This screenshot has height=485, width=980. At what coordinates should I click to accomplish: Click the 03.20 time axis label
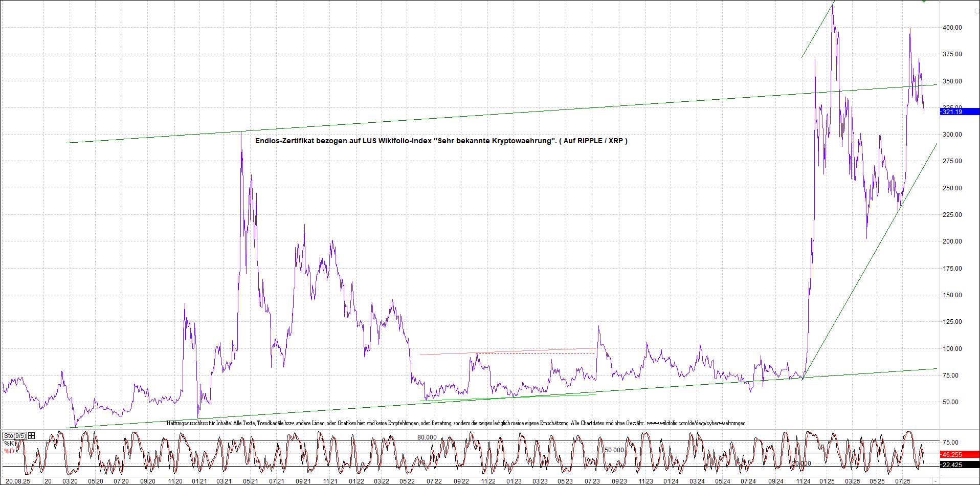point(70,481)
